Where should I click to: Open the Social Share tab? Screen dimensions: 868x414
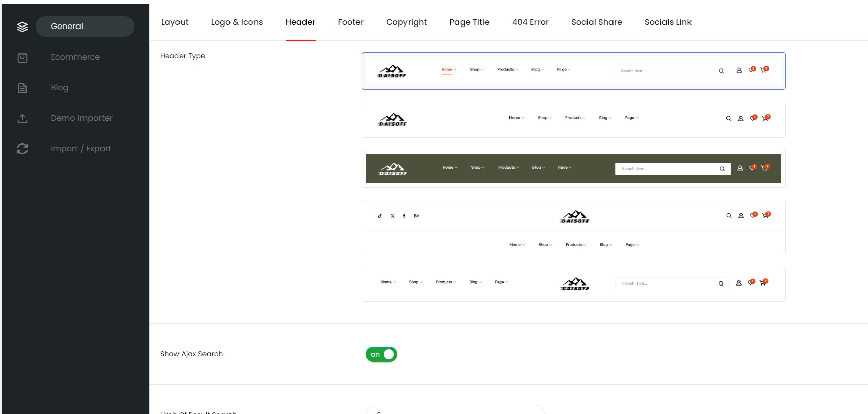[x=596, y=22]
